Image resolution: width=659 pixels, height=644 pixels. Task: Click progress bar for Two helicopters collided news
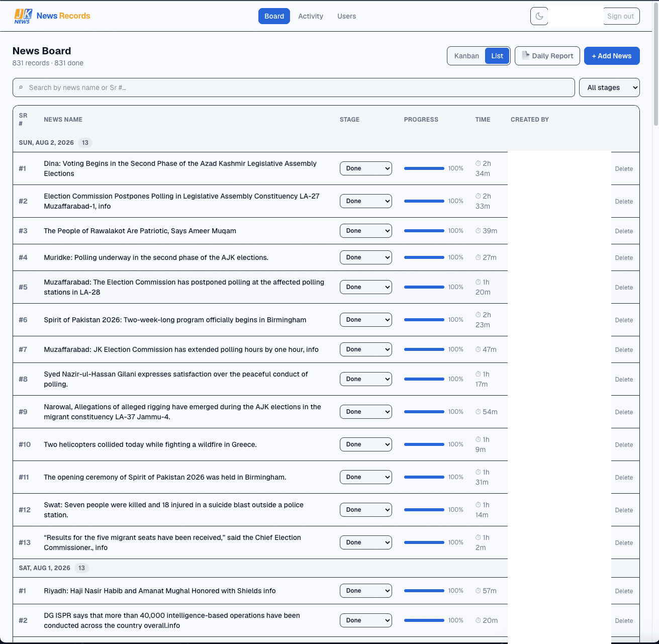(x=424, y=444)
